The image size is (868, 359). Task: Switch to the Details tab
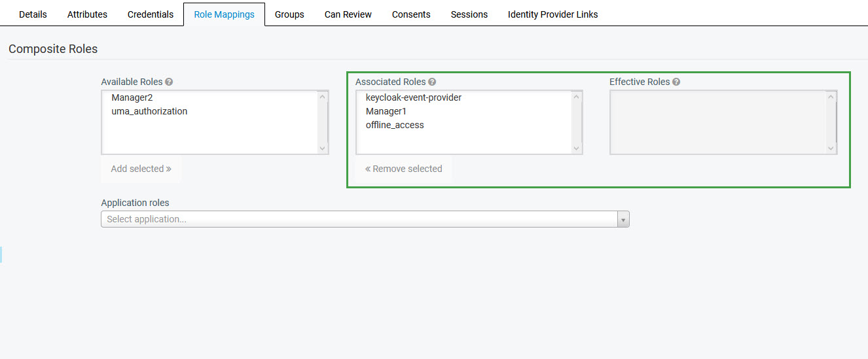click(x=33, y=14)
